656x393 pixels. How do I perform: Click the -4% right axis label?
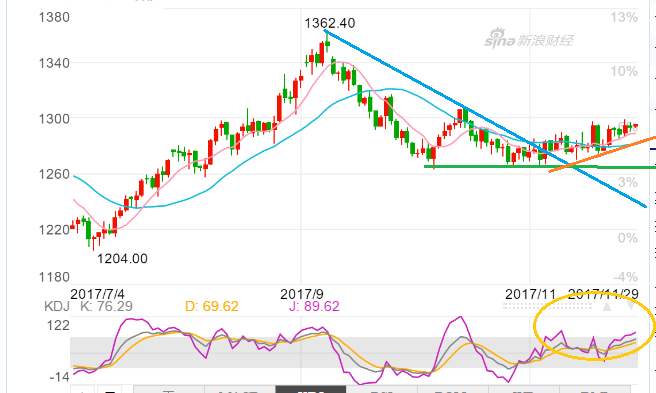point(625,277)
